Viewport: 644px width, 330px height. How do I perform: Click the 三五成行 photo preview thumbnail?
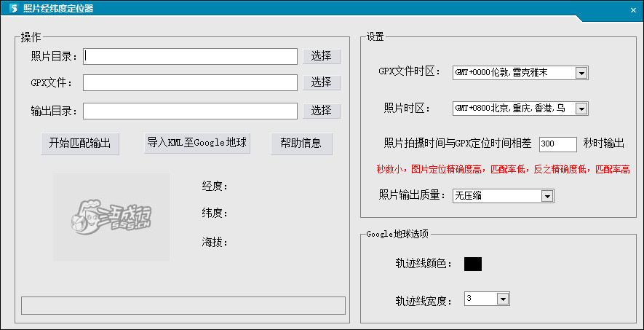[x=111, y=217]
